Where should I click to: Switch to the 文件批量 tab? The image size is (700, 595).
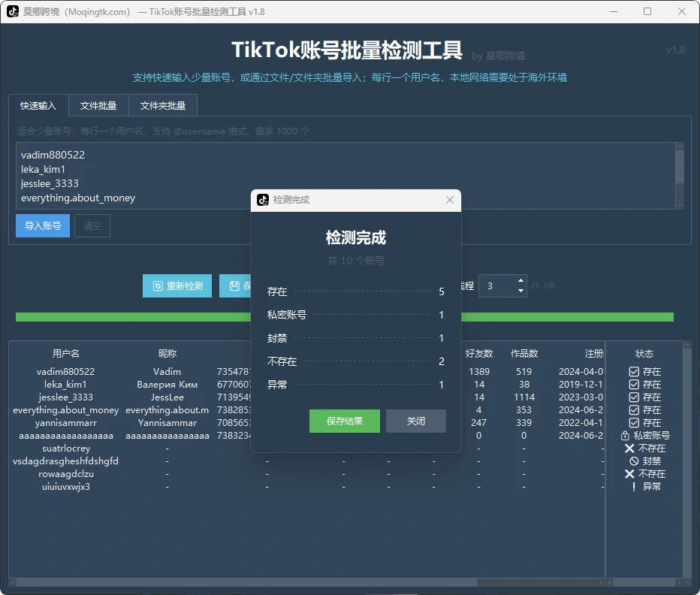click(98, 105)
